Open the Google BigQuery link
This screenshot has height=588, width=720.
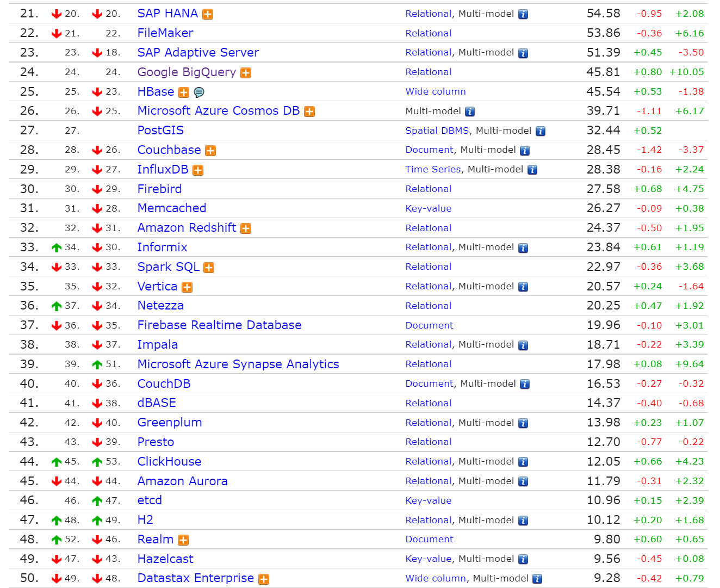tap(187, 72)
